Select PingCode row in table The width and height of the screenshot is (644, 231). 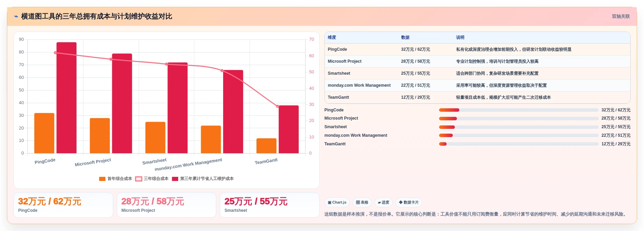478,49
